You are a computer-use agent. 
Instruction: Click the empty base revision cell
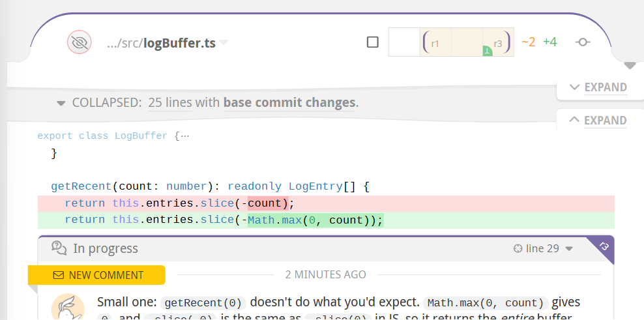(404, 42)
